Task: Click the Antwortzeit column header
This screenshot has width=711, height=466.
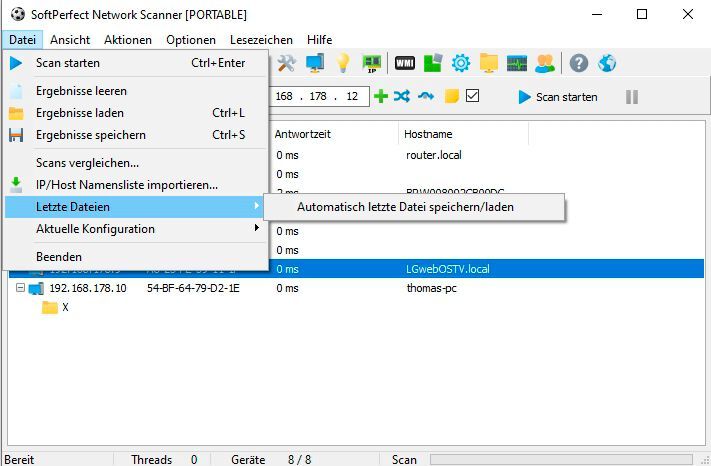Action: point(334,134)
